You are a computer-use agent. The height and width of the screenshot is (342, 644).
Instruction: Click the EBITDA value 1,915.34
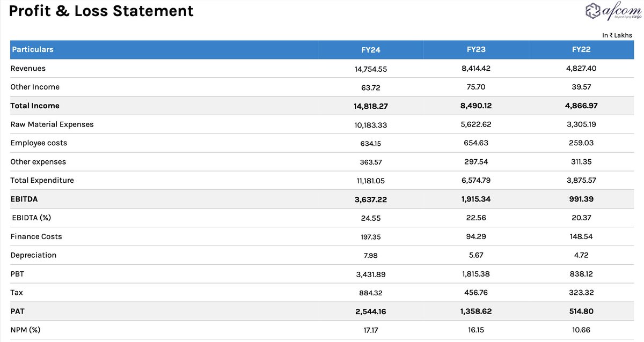[476, 199]
